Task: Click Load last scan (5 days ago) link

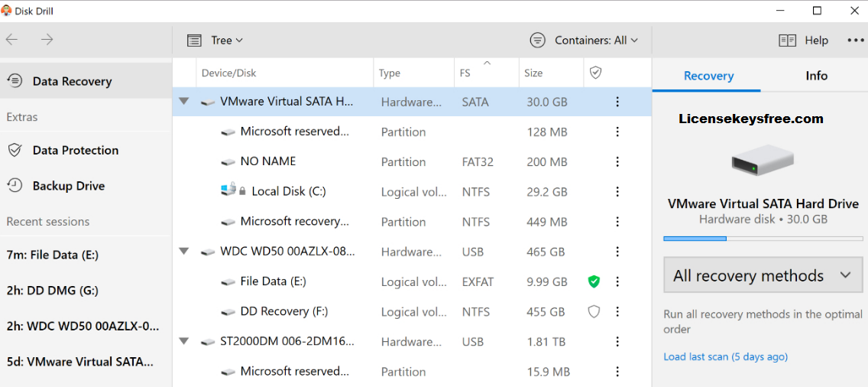Action: 725,356
